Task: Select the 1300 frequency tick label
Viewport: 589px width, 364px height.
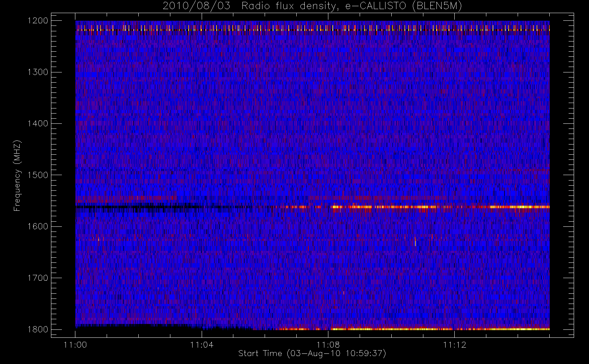Action: [38, 72]
